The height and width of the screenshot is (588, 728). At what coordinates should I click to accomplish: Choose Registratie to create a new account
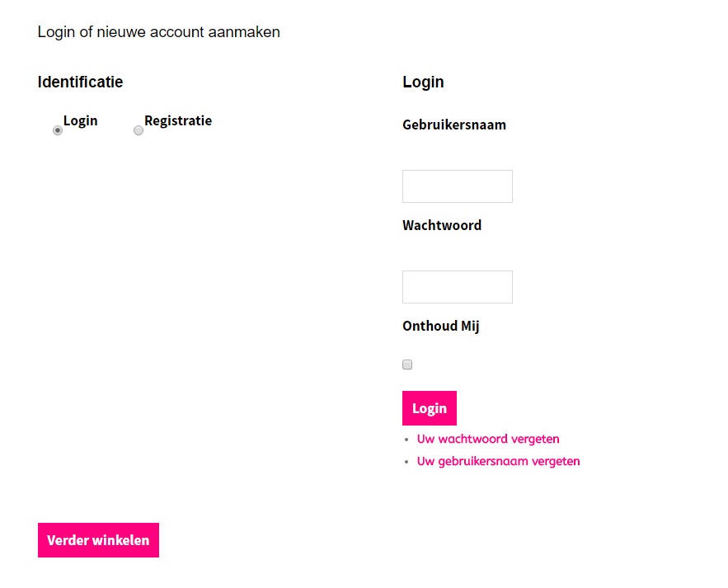point(139,130)
